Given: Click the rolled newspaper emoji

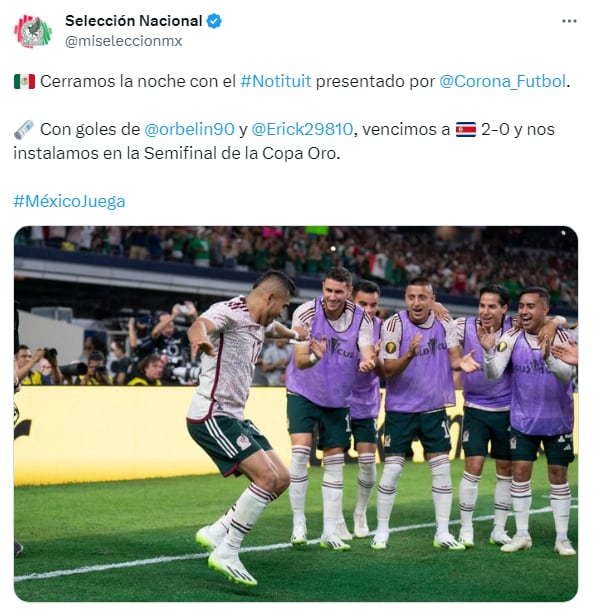Looking at the screenshot, I should (x=24, y=130).
